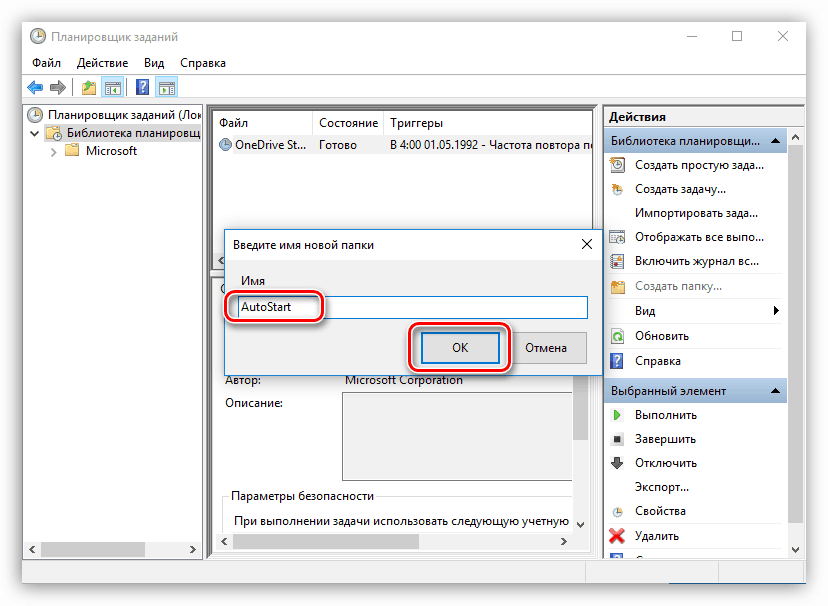The height and width of the screenshot is (606, 828).
Task: Click the green Выполнить play icon
Action: coord(617,415)
